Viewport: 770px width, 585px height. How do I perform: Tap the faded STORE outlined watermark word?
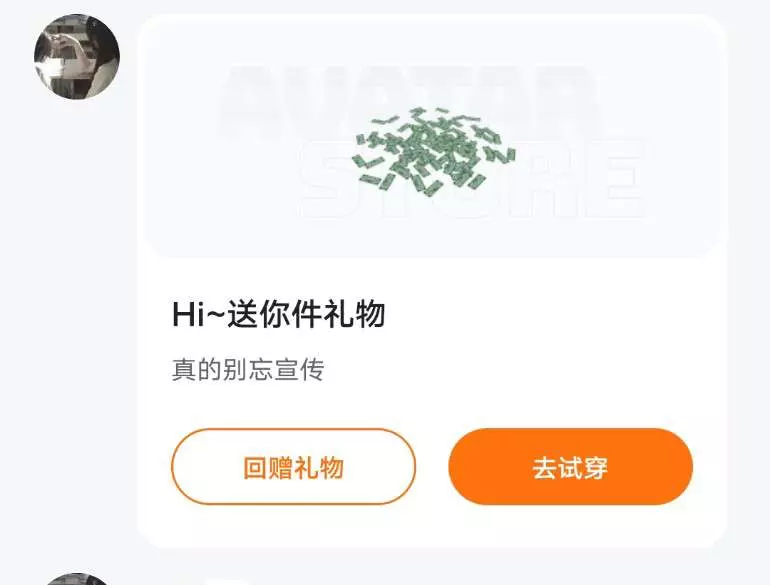coord(472,179)
